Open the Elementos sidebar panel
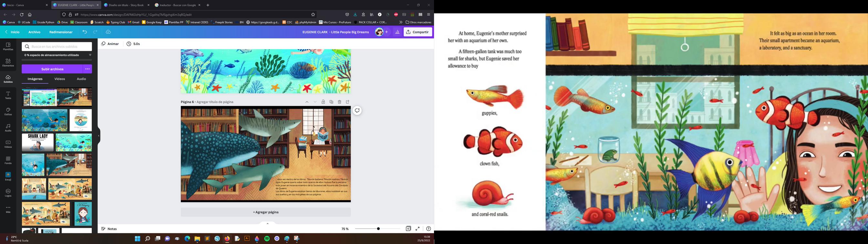This screenshot has width=868, height=244. click(x=8, y=63)
